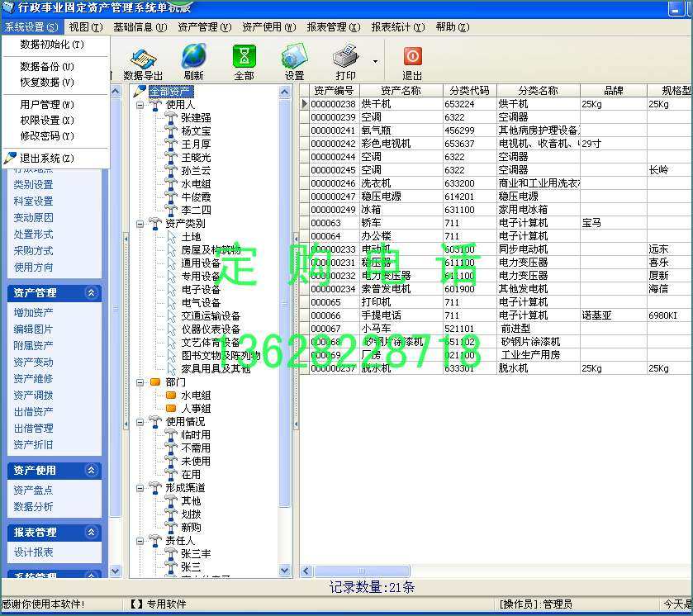The width and height of the screenshot is (693, 616).
Task: Click the 增加资产 sidebar link
Action: coord(33,312)
